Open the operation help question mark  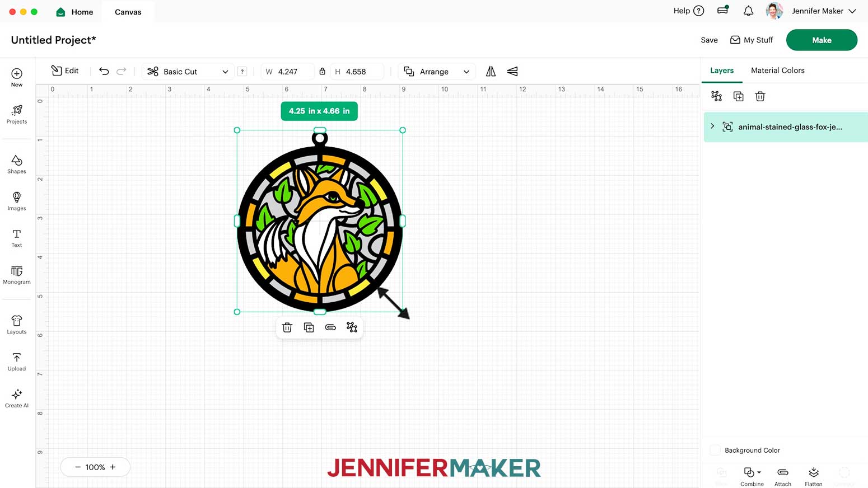click(242, 72)
